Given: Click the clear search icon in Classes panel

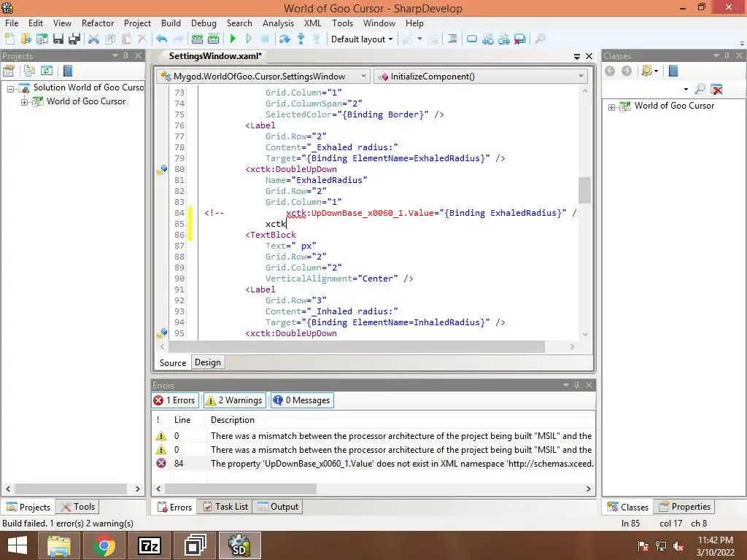Looking at the screenshot, I should 716,89.
